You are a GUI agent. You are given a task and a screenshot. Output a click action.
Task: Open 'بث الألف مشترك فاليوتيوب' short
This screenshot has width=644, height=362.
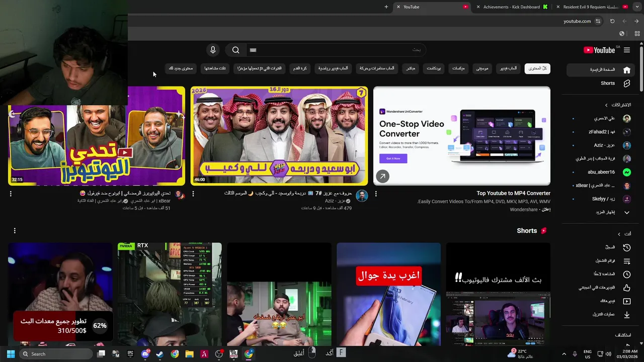pyautogui.click(x=498, y=294)
